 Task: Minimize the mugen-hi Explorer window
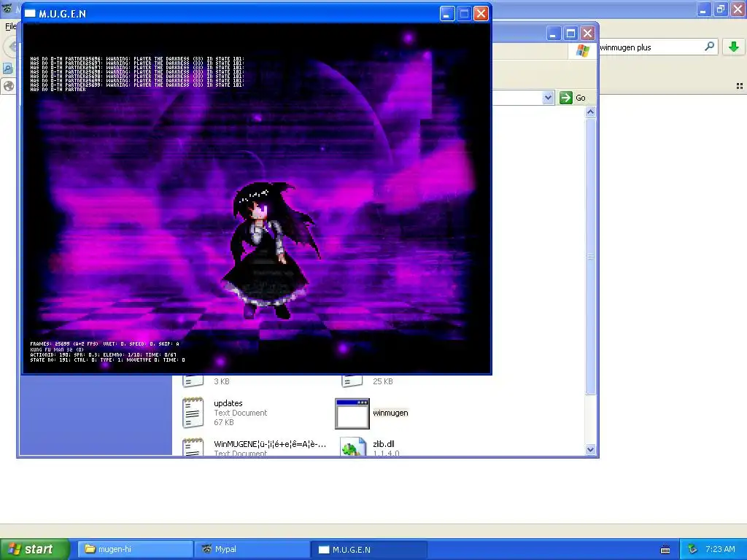(553, 34)
